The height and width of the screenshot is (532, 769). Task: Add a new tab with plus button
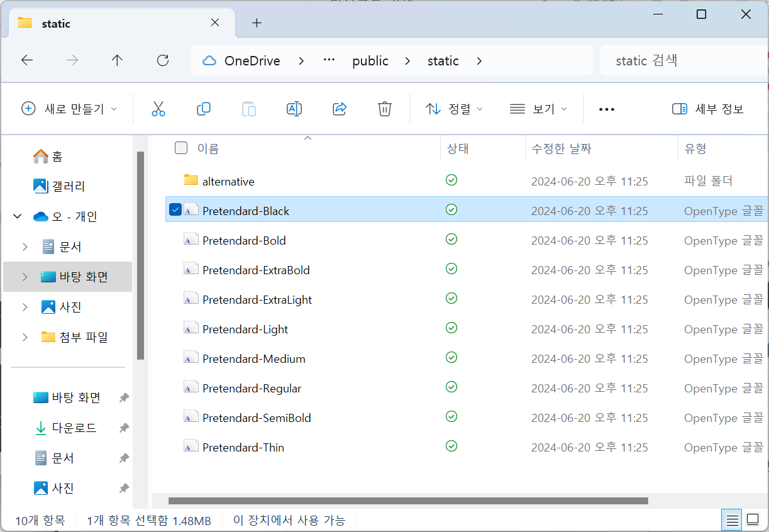(x=257, y=23)
